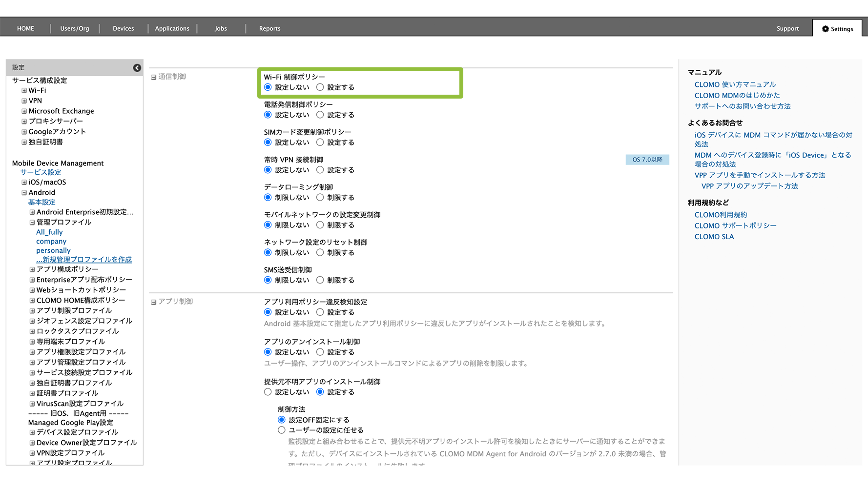868x488 pixels.
Task: Open the CLOMO 使い方マニュアル link
Action: coord(735,84)
